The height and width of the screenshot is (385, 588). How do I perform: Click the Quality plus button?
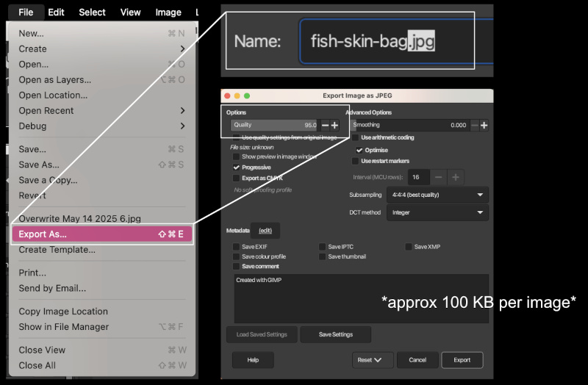(x=335, y=126)
